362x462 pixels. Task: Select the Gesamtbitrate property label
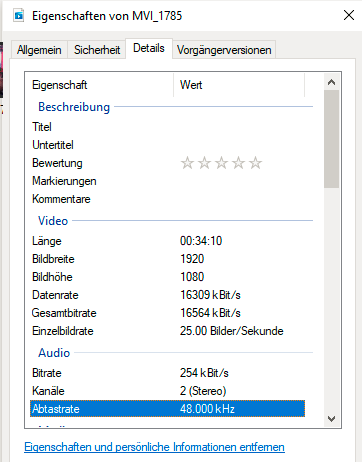[x=64, y=313]
